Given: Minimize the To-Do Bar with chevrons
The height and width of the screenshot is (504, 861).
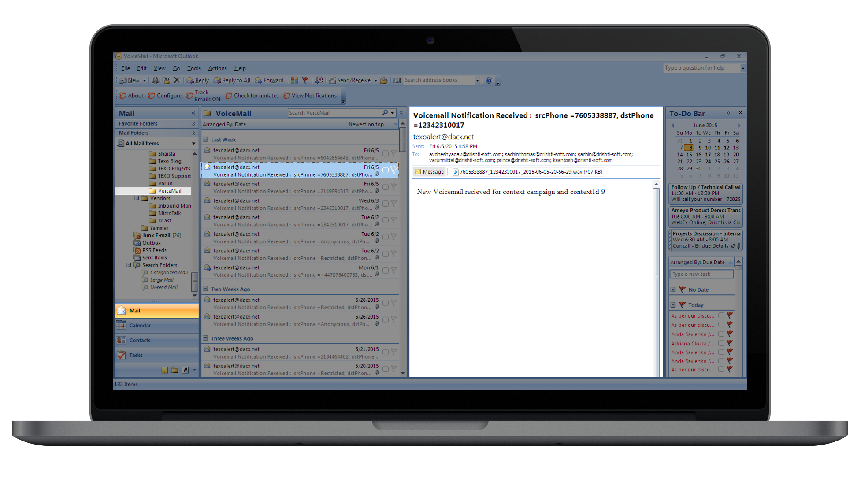Looking at the screenshot, I should [x=728, y=113].
